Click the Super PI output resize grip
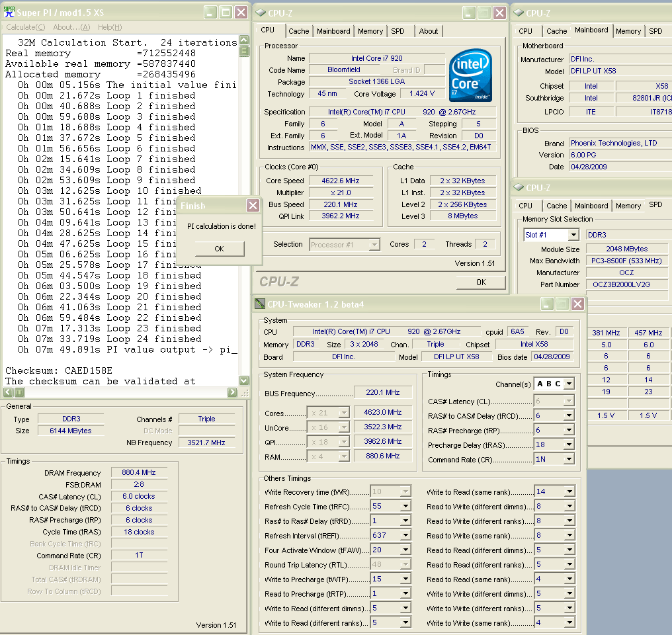 (x=244, y=392)
